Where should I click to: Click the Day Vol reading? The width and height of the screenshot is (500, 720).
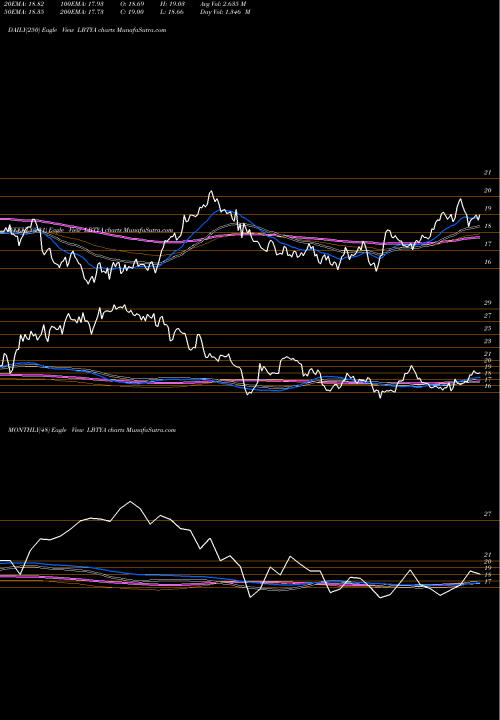point(225,11)
